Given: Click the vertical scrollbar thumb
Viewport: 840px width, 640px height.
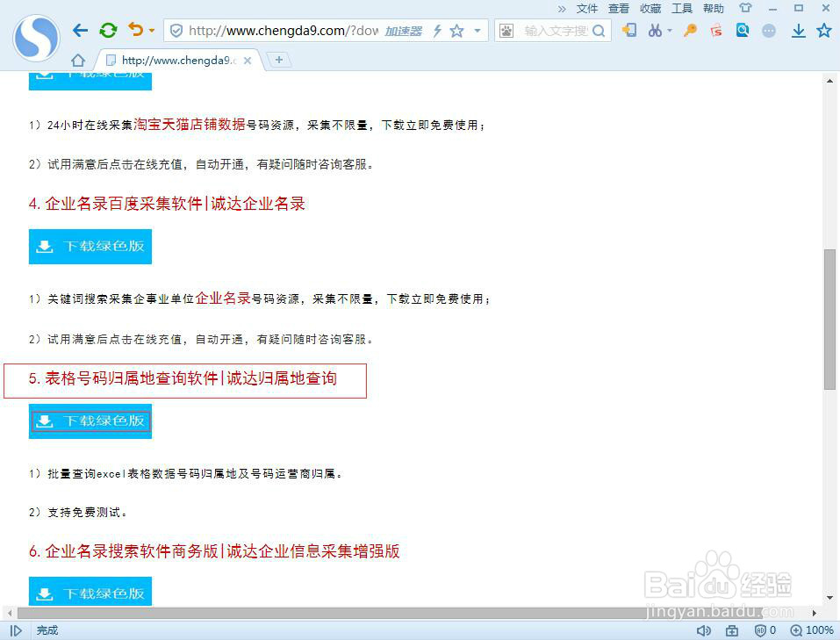Looking at the screenshot, I should (829, 320).
